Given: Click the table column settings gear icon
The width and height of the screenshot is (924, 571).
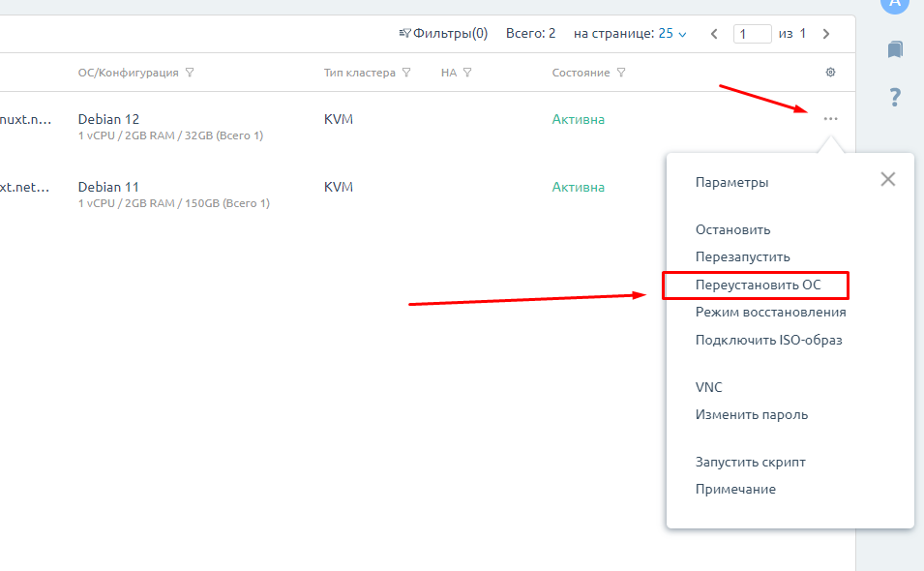Looking at the screenshot, I should pyautogui.click(x=830, y=73).
